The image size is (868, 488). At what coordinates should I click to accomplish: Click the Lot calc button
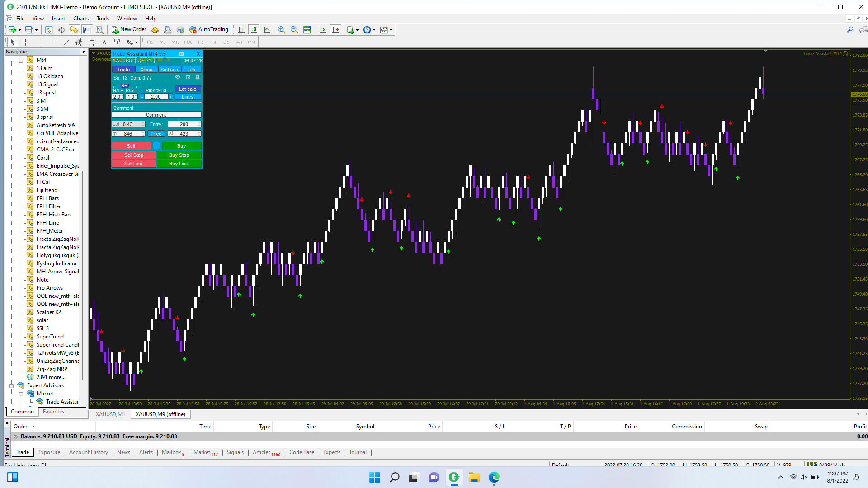click(188, 89)
